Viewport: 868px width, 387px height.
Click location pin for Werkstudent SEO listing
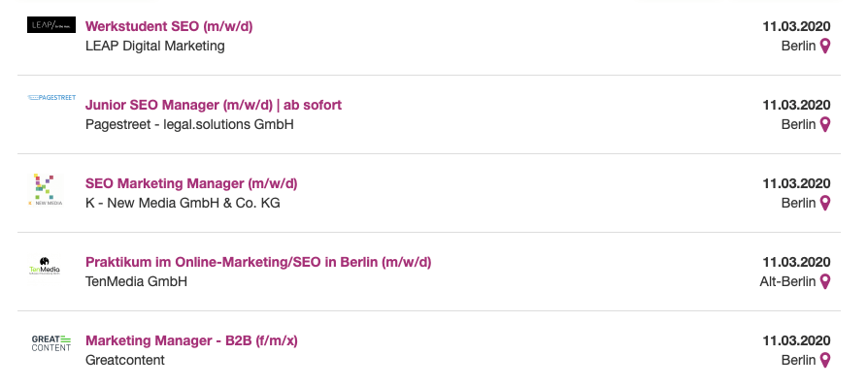(x=825, y=46)
